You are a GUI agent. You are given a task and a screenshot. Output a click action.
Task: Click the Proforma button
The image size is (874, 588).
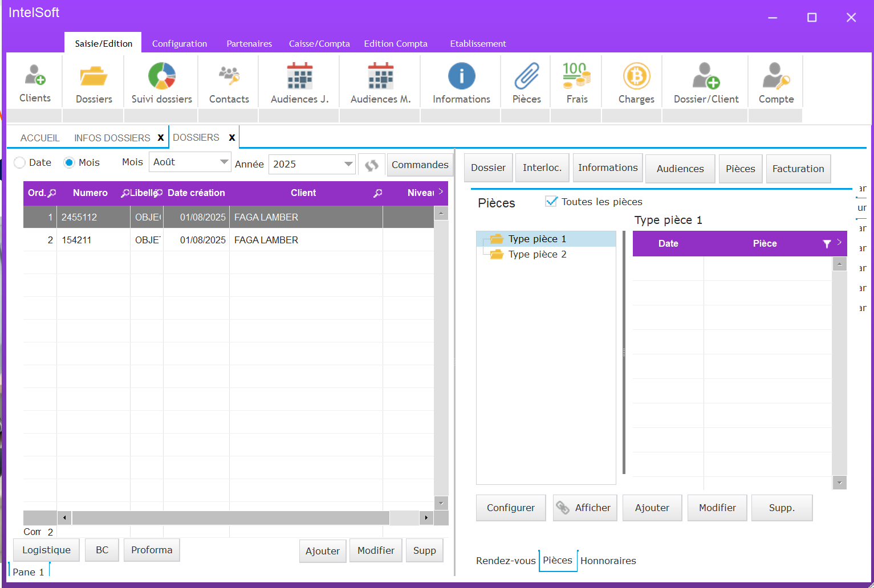[152, 550]
